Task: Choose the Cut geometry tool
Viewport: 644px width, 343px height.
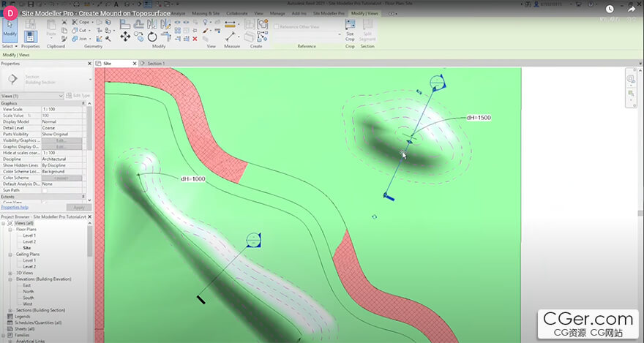Action: [80, 31]
